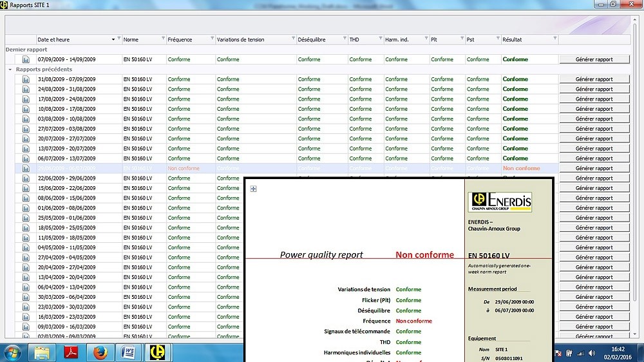This screenshot has height=362, width=644.
Task: Collapse Rapports précédents group
Action: pos(10,70)
